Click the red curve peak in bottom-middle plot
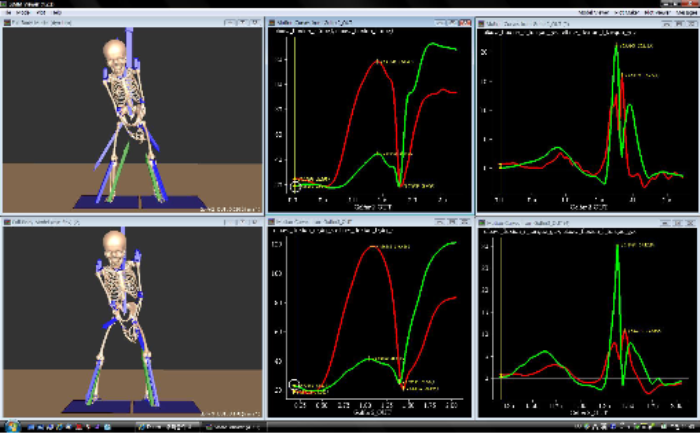 [372, 245]
